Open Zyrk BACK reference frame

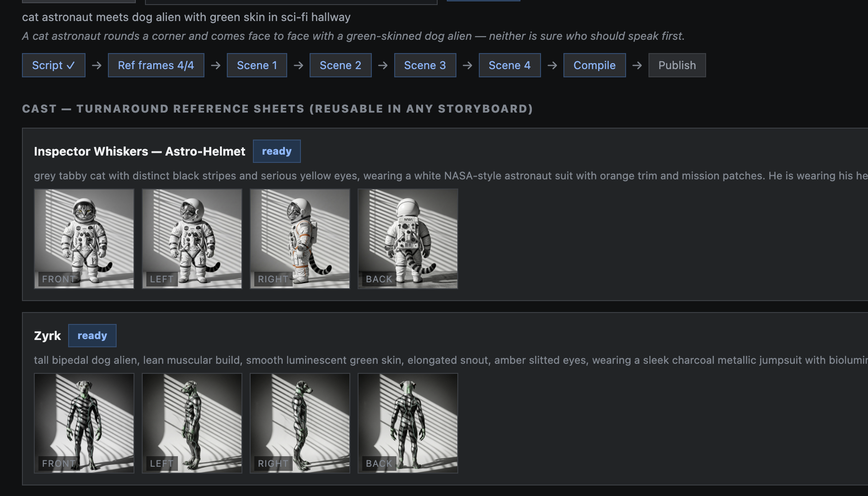tap(408, 423)
